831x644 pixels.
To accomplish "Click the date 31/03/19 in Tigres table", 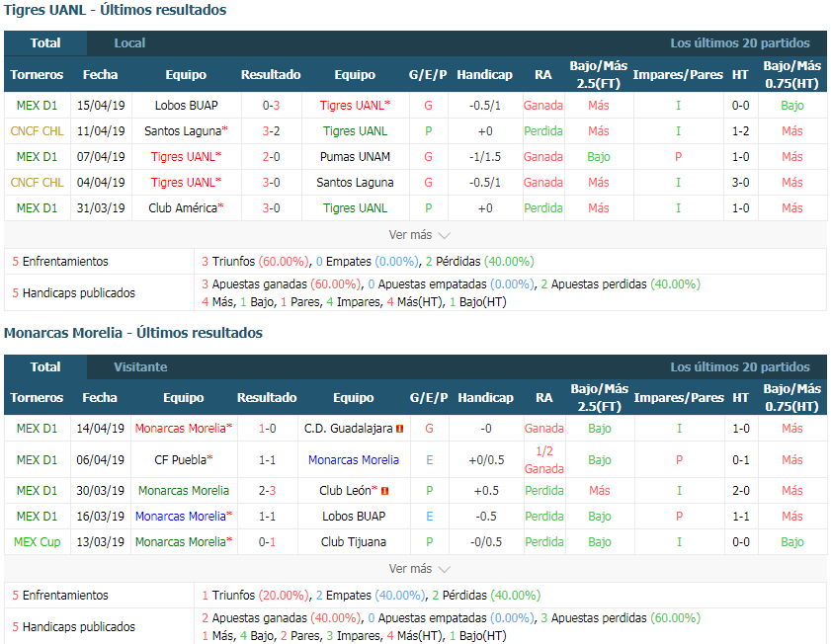I will 101,208.
